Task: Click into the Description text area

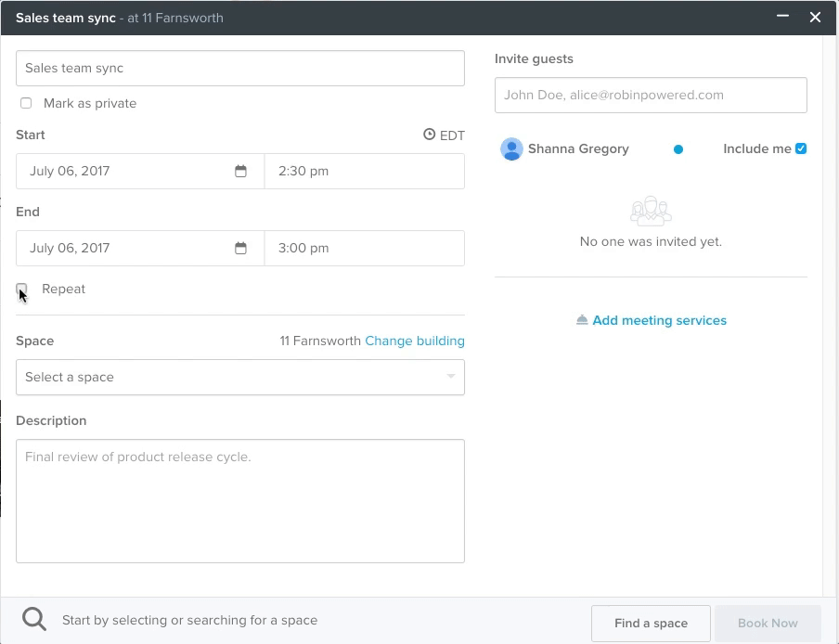Action: (240, 501)
